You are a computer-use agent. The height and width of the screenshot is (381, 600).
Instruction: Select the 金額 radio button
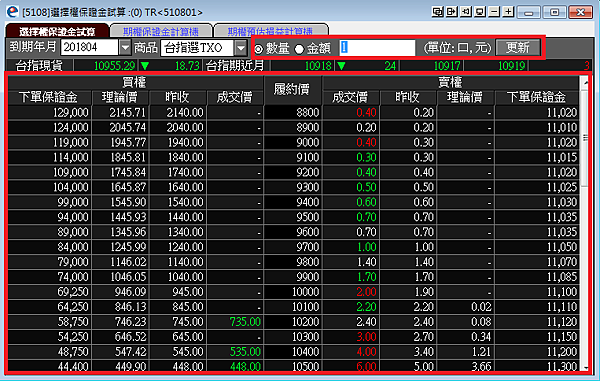click(x=299, y=49)
